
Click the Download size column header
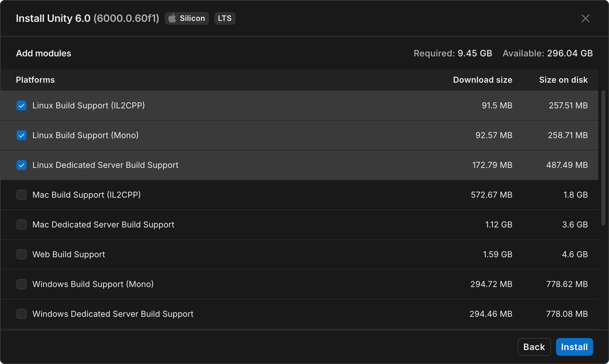(x=482, y=80)
